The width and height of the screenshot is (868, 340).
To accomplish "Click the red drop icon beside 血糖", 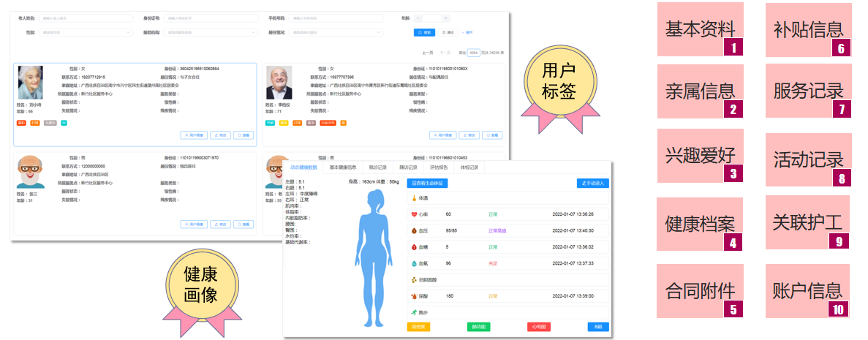I will coord(414,247).
